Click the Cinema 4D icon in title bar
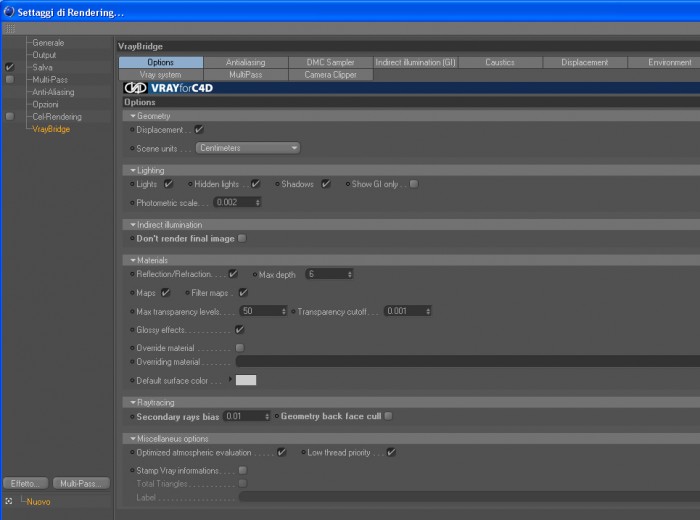 (8, 12)
